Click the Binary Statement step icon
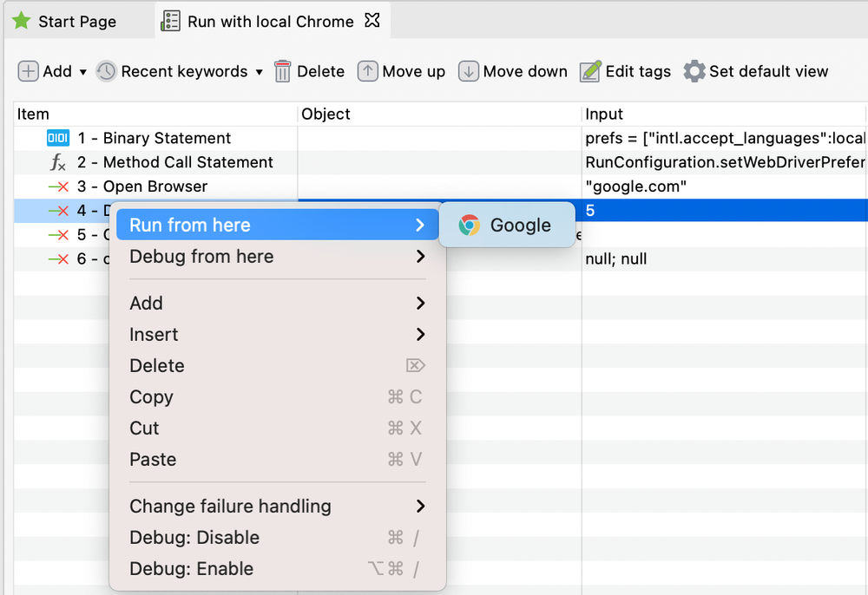Screen dimensions: 868x595 (56, 138)
